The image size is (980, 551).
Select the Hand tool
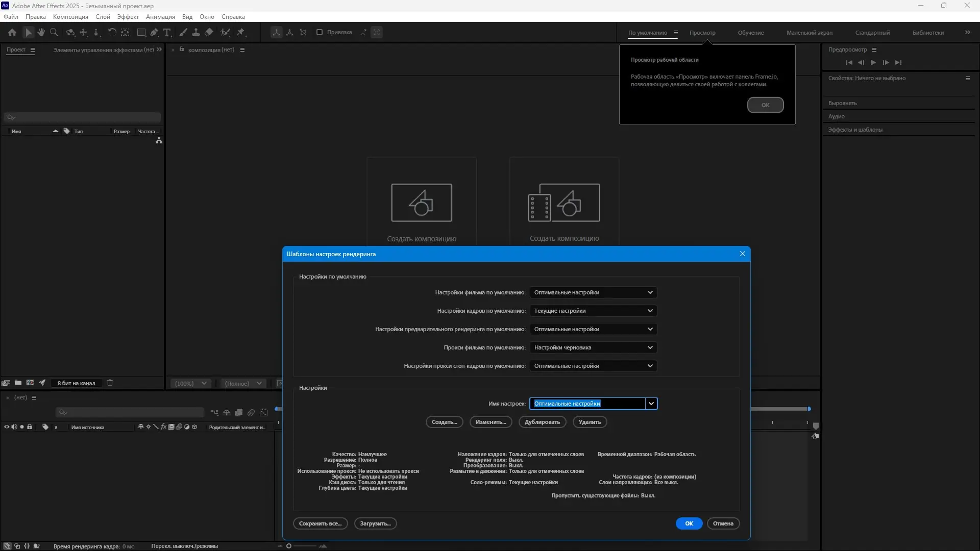pos(41,32)
